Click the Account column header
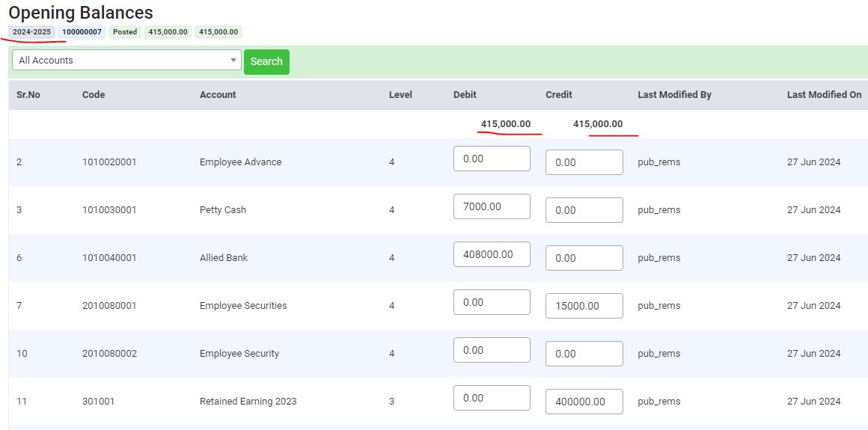 pyautogui.click(x=218, y=95)
